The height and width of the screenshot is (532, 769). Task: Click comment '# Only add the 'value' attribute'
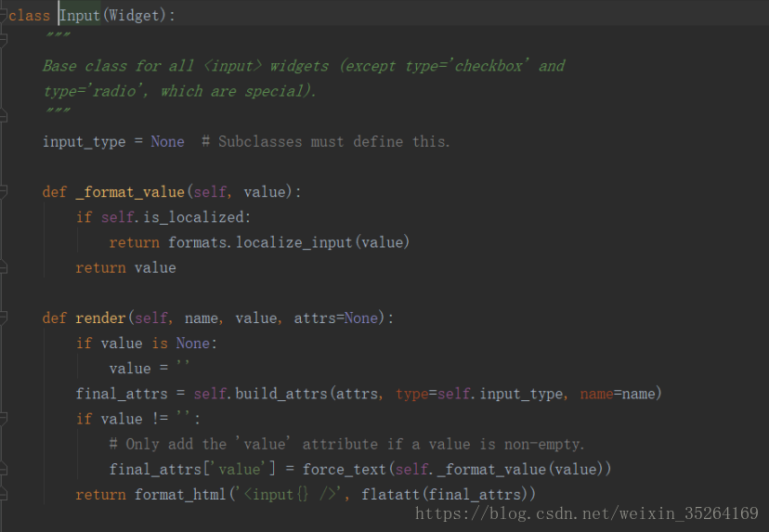pos(243,444)
